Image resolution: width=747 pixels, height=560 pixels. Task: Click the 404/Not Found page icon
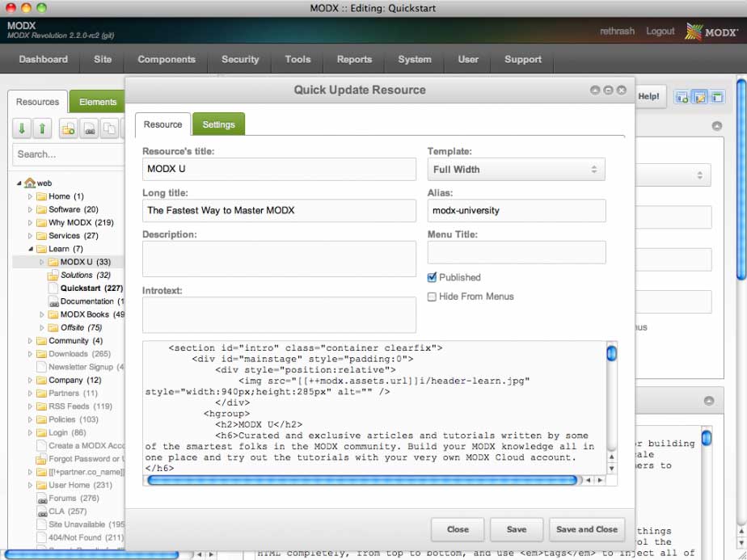(x=41, y=537)
